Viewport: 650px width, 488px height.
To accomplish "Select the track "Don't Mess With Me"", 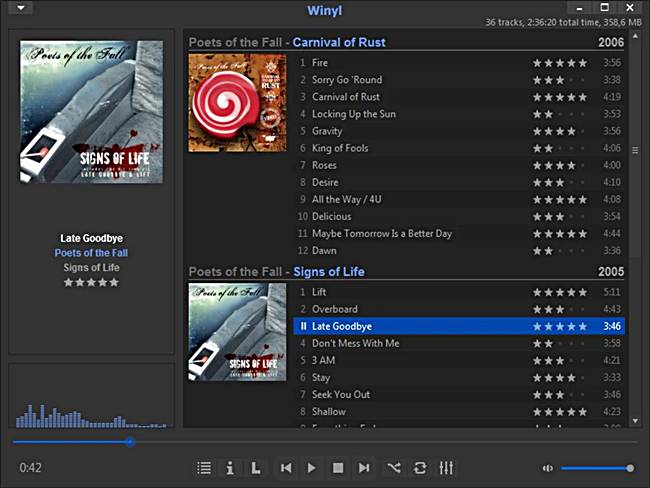I will click(x=355, y=343).
